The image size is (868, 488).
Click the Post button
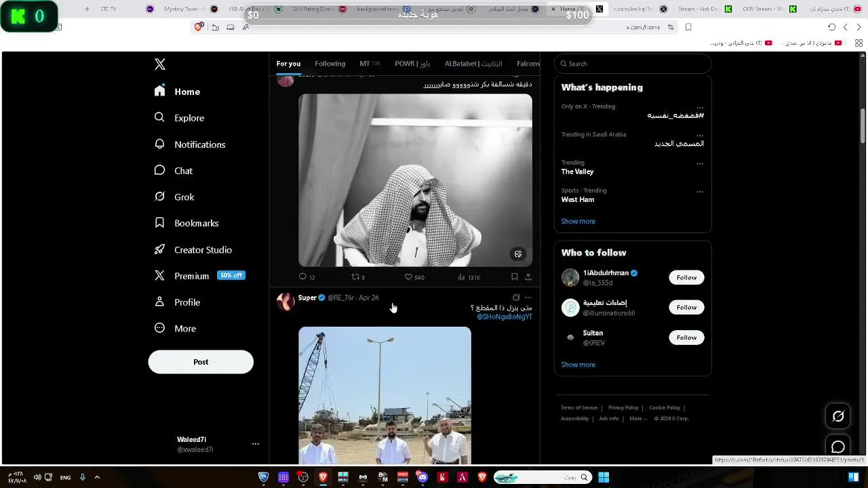(x=201, y=362)
